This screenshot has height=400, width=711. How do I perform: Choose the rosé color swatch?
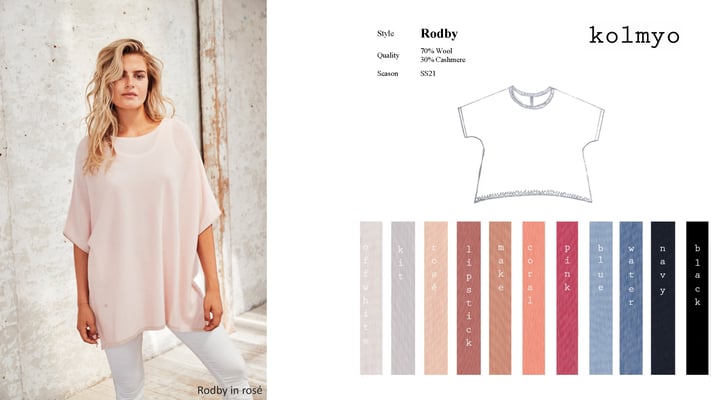coord(436,298)
